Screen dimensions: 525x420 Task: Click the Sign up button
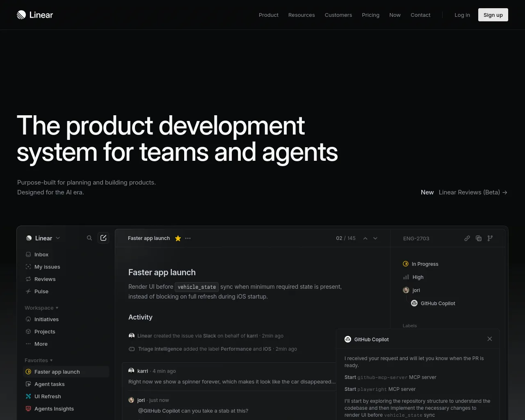pyautogui.click(x=493, y=15)
